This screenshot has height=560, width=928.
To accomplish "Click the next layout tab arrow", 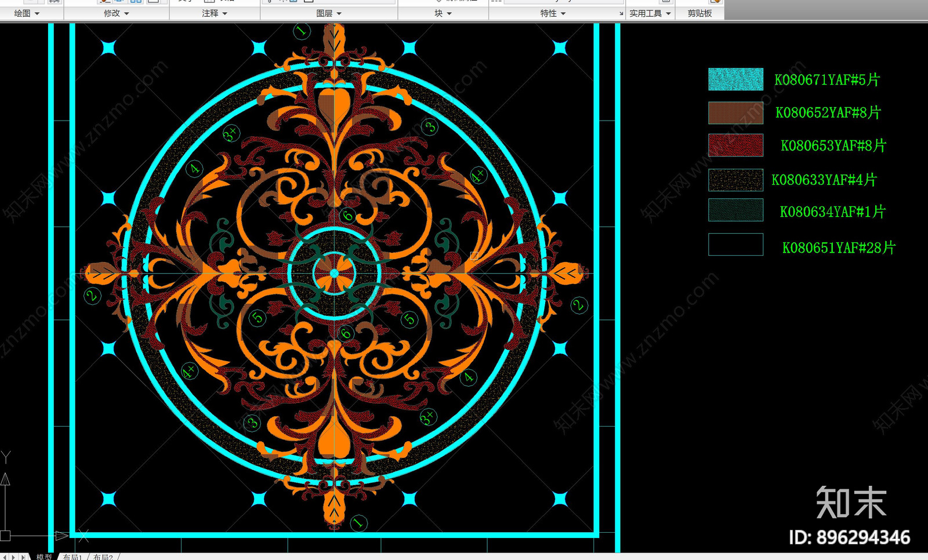I will point(13,557).
